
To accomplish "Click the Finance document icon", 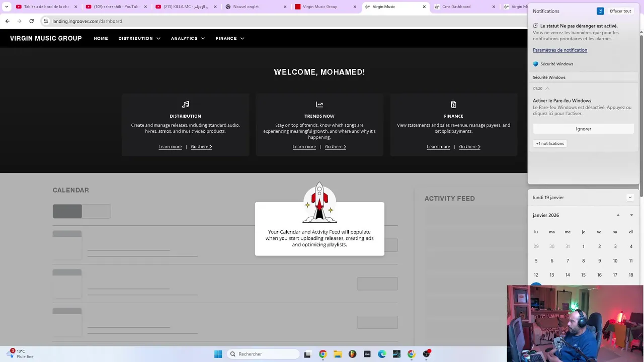I will 453,105.
